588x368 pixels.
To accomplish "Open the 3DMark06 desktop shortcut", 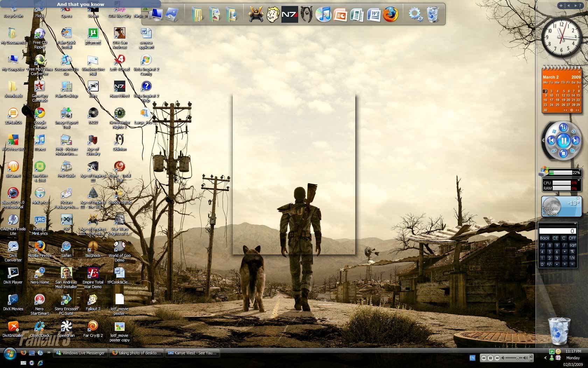I will pos(13,116).
